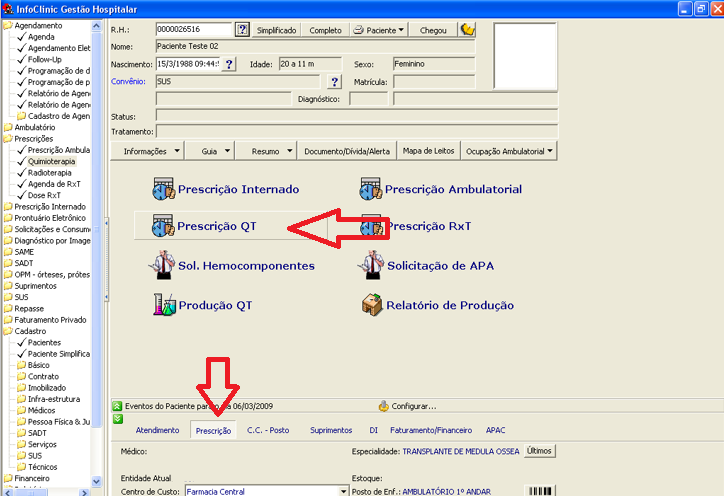Viewport: 724px width, 496px height.
Task: Switch to the Faturamento/Financeiro tab
Action: click(x=431, y=430)
